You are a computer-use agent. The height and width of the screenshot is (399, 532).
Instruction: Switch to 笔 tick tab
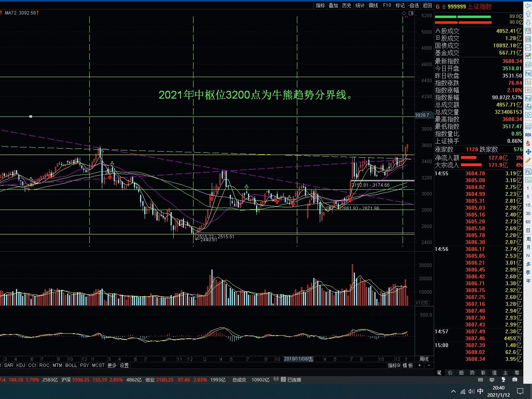(x=439, y=373)
